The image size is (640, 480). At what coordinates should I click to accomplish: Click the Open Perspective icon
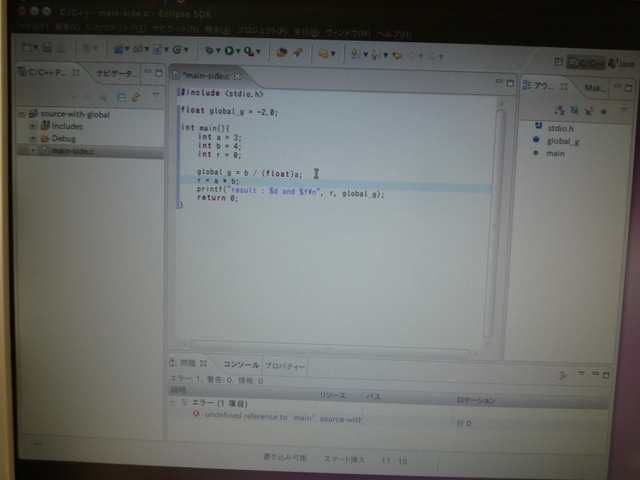point(558,62)
